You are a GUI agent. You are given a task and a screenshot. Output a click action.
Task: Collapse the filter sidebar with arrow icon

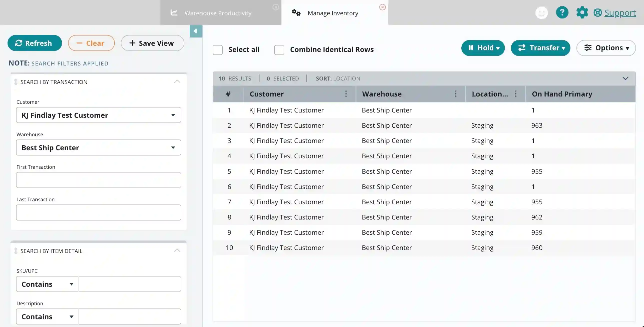[x=196, y=31]
